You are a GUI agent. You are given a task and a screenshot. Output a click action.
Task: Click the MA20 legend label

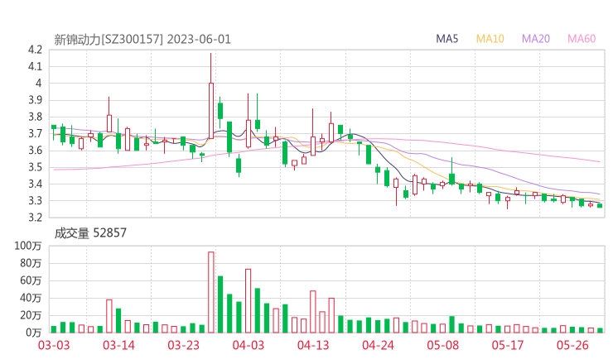tap(536, 39)
